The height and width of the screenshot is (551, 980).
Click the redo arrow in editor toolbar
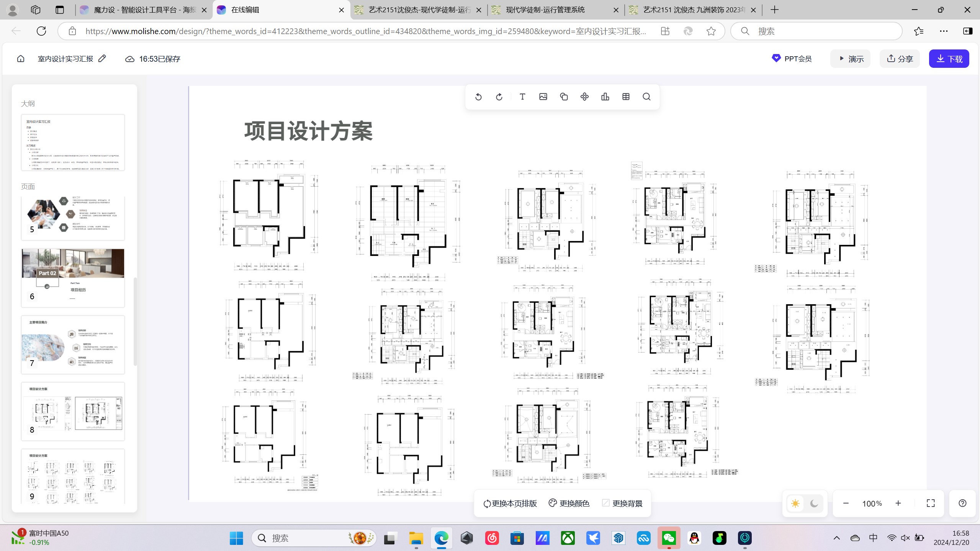coord(499,97)
